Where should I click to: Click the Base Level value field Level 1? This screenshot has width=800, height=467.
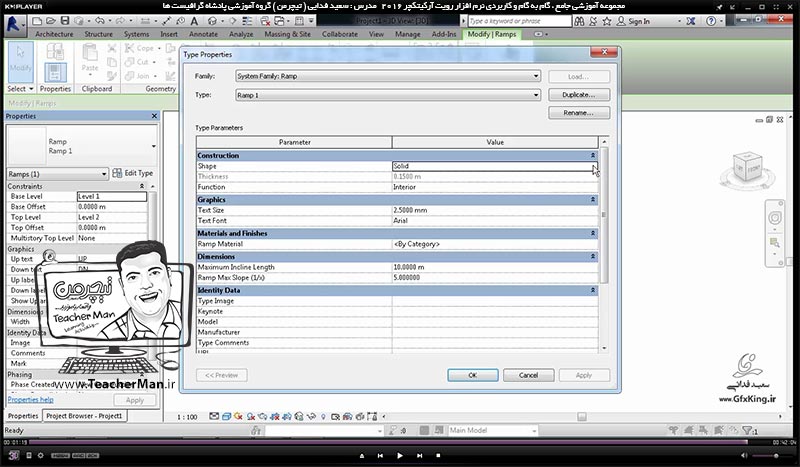[x=112, y=196]
